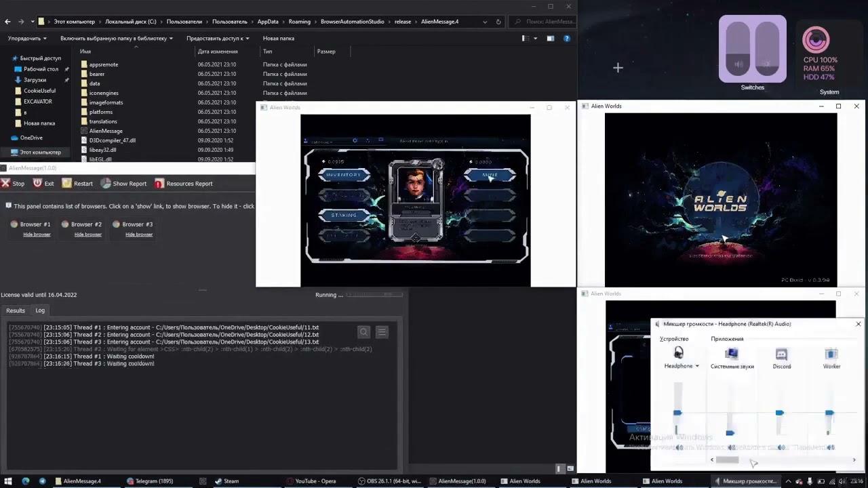This screenshot has width=868, height=488.
Task: Hide Browser #1 via its link
Action: (x=37, y=235)
